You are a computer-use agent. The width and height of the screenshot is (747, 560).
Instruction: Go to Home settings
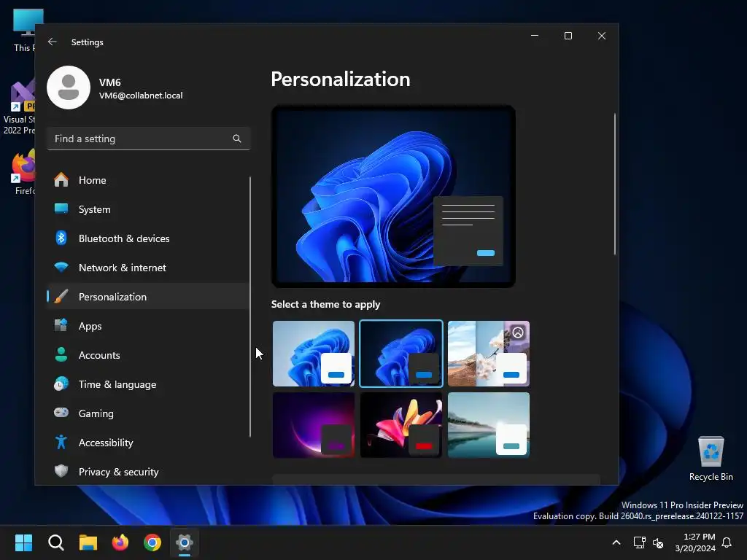(x=147, y=180)
